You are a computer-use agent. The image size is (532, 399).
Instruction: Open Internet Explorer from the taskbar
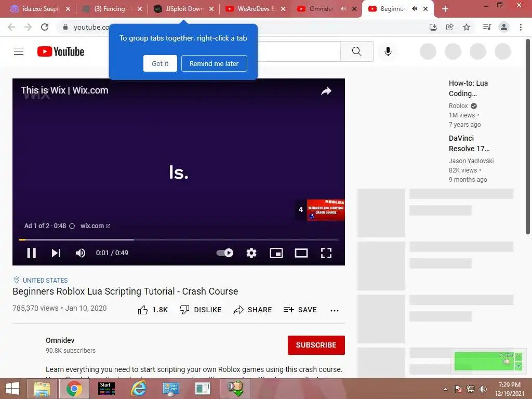tap(139, 389)
